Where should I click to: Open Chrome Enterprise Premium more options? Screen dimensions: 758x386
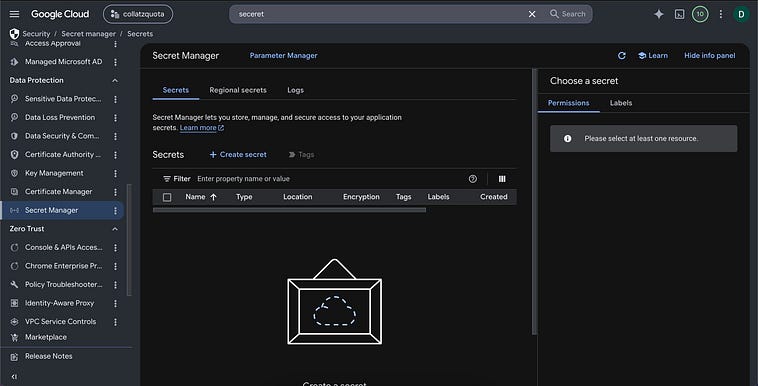[x=115, y=266]
